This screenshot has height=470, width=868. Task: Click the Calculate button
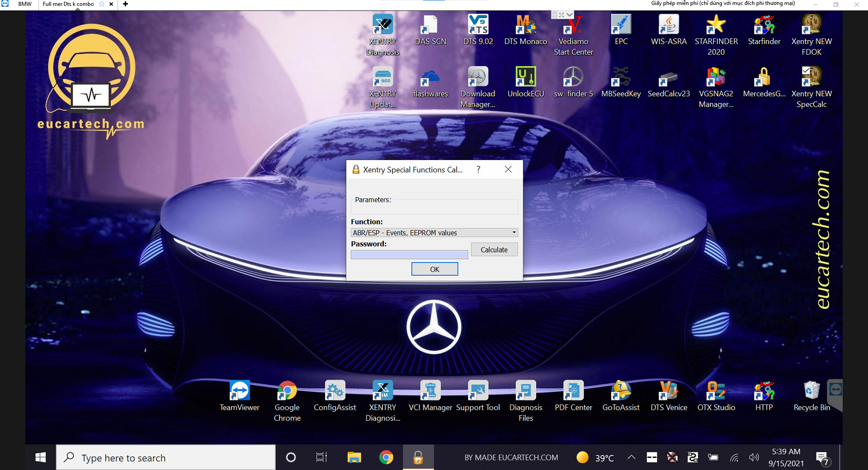click(x=494, y=249)
